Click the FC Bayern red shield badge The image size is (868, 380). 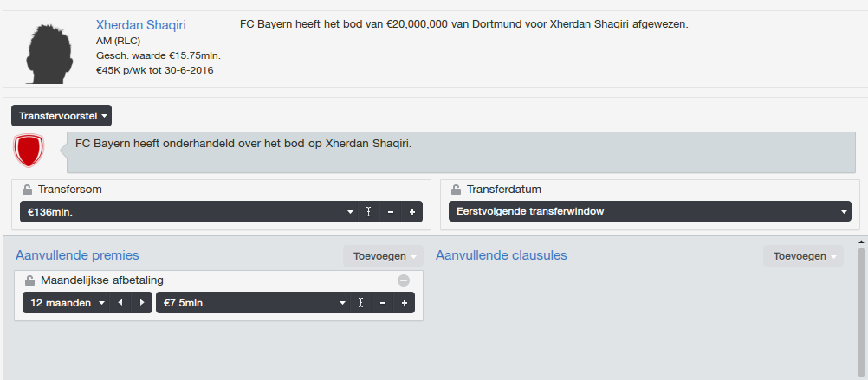coord(29,151)
